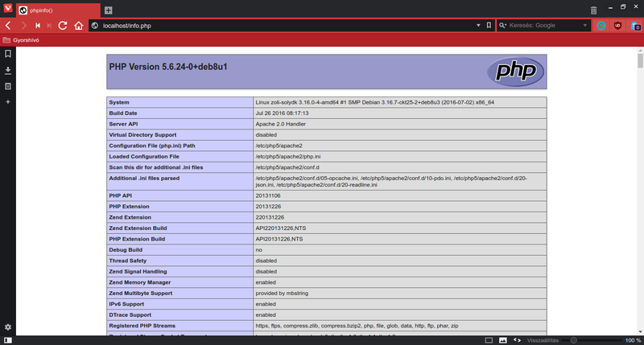Image resolution: width=644 pixels, height=345 pixels.
Task: Open Gyorshívó bookmarks folder
Action: (21, 40)
